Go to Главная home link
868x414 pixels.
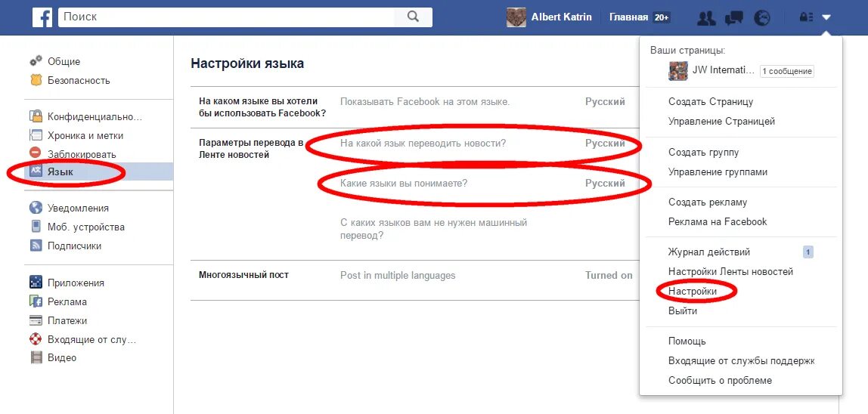[x=628, y=17]
